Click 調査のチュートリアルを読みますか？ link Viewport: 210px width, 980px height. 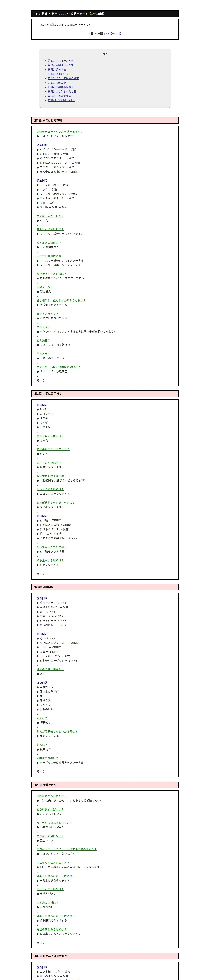click(x=60, y=132)
